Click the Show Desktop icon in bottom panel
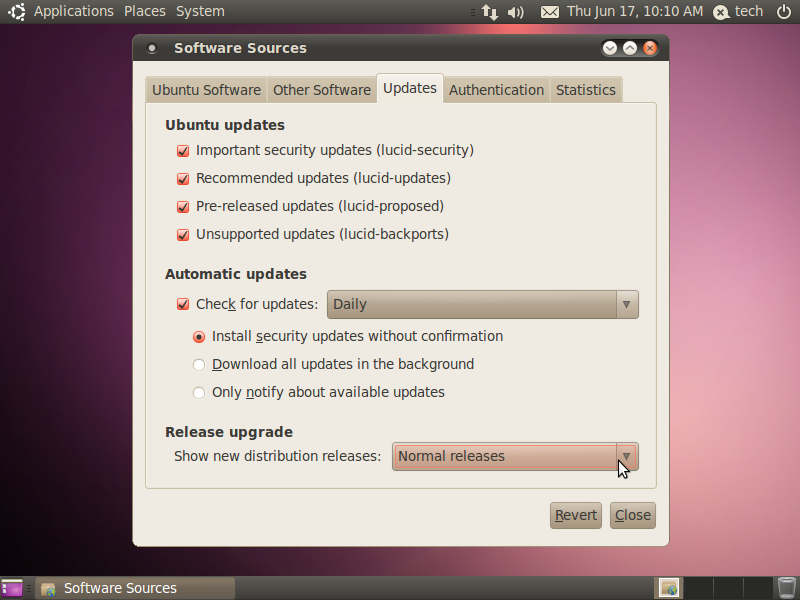Viewport: 800px width, 600px height. pos(12,588)
